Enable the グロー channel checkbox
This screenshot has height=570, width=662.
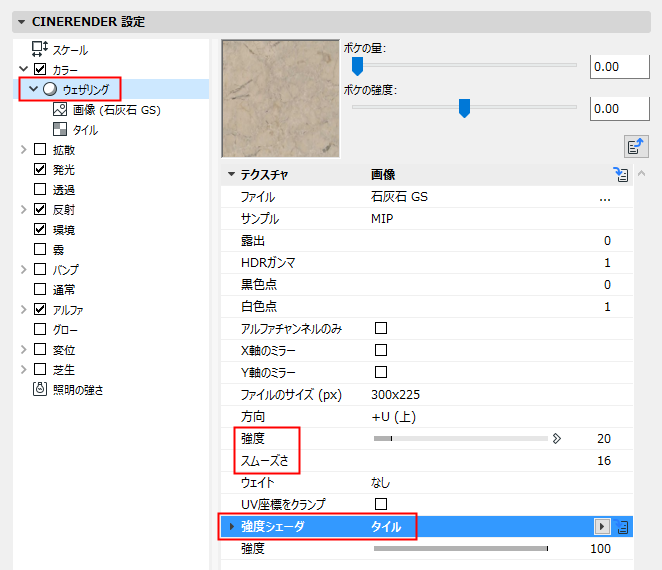(x=40, y=329)
